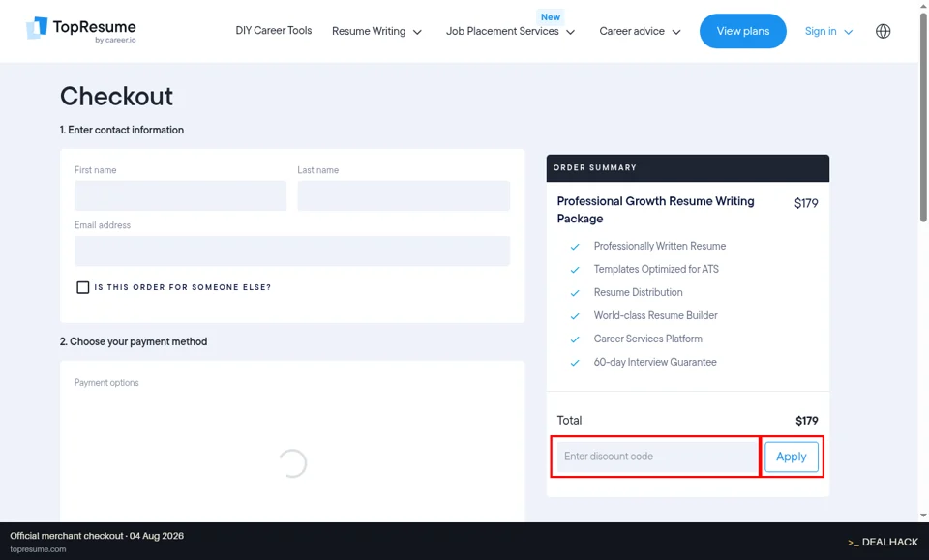This screenshot has width=929, height=560.
Task: Open DIY Career Tools menu item
Action: [x=274, y=30]
